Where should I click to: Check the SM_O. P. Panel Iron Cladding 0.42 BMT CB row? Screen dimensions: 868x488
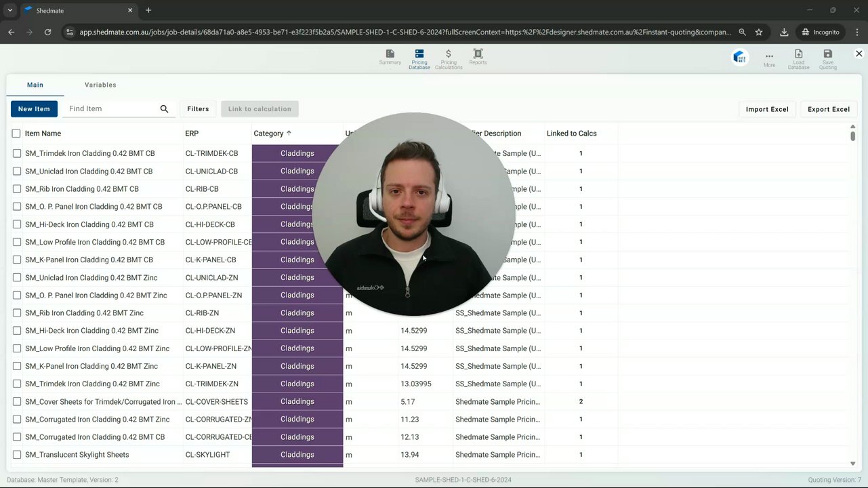tap(17, 206)
